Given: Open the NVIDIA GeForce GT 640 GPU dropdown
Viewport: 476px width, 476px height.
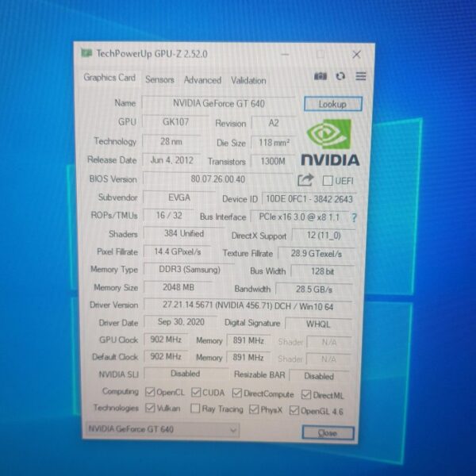Looking at the screenshot, I should (x=162, y=429).
